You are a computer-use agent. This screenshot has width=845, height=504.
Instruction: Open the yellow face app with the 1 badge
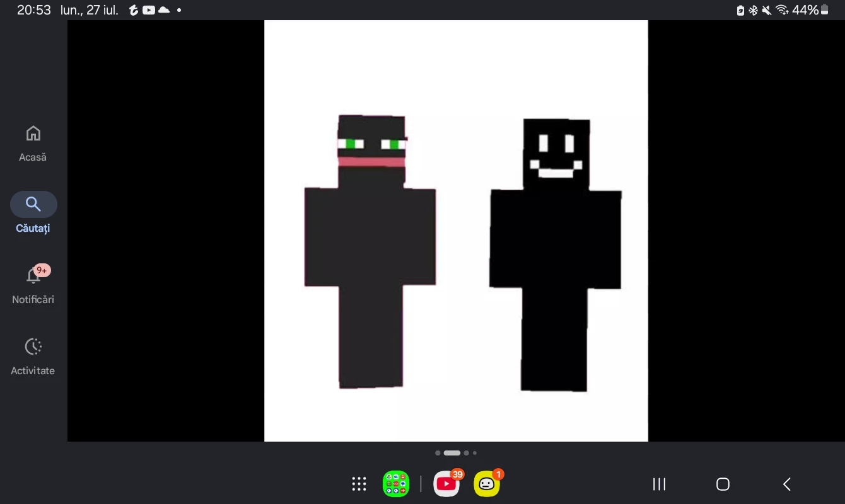[x=487, y=484]
